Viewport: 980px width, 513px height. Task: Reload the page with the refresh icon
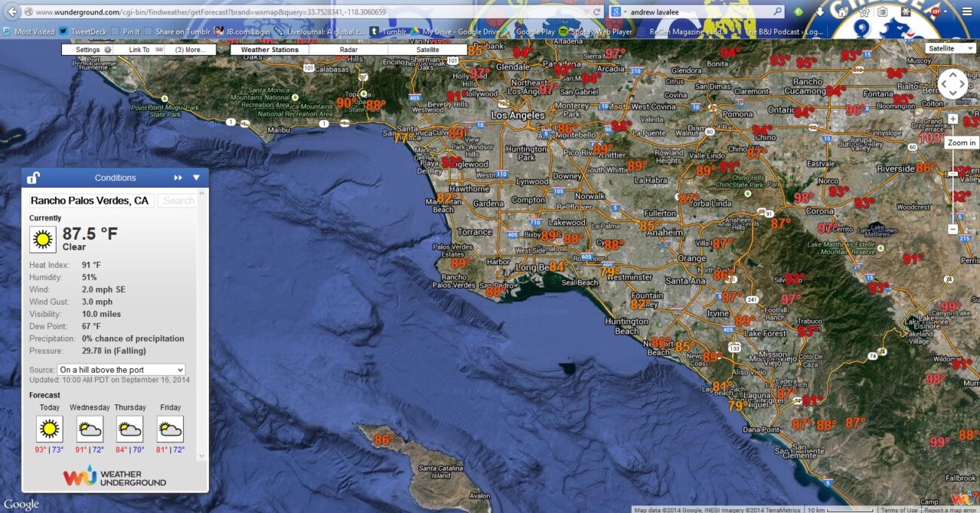[599, 12]
